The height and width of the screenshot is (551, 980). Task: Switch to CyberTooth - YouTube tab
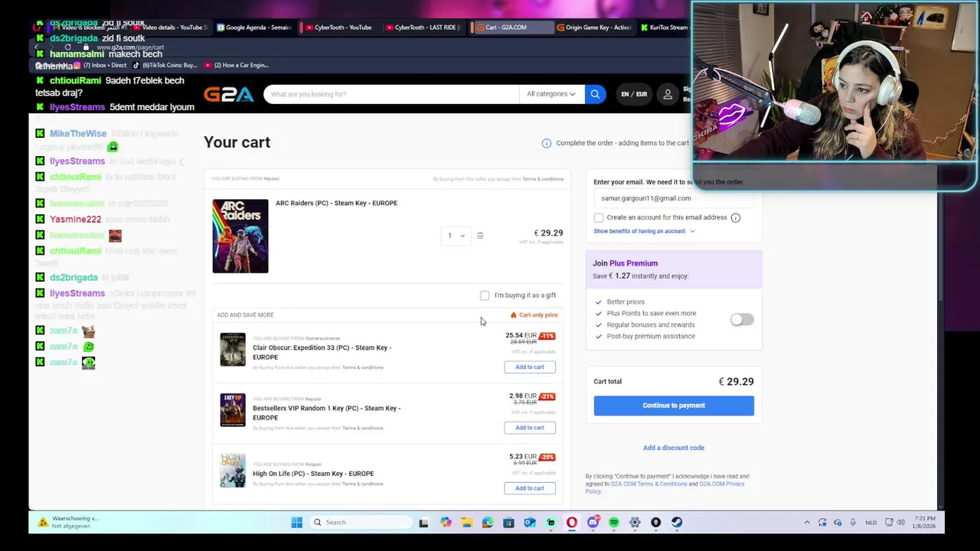click(x=338, y=28)
